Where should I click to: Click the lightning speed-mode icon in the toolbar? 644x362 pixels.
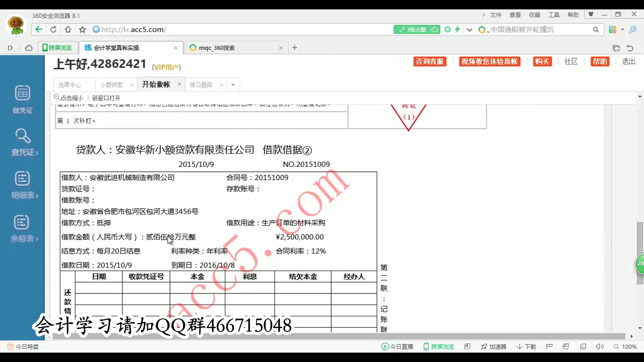[x=458, y=29]
